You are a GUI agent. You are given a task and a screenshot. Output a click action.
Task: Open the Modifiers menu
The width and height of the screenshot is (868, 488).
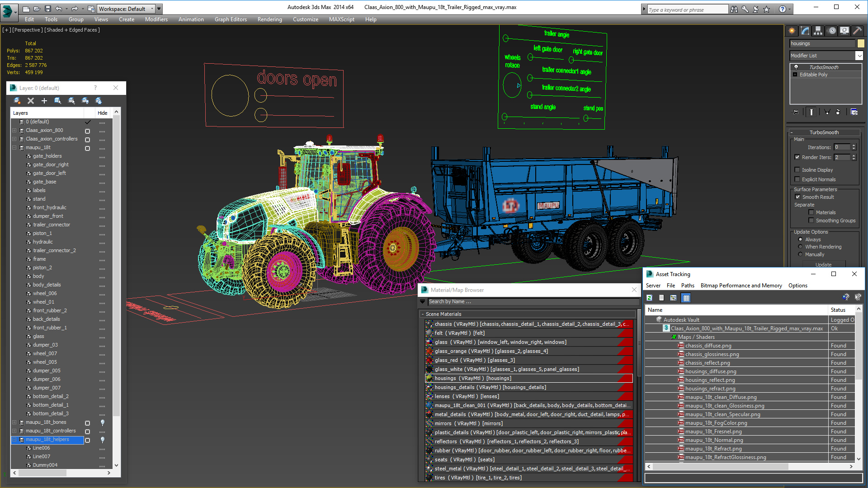point(156,19)
